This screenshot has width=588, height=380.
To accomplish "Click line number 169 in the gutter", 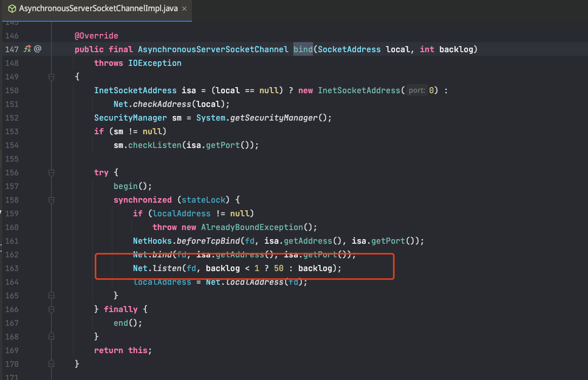I will pyautogui.click(x=12, y=351).
